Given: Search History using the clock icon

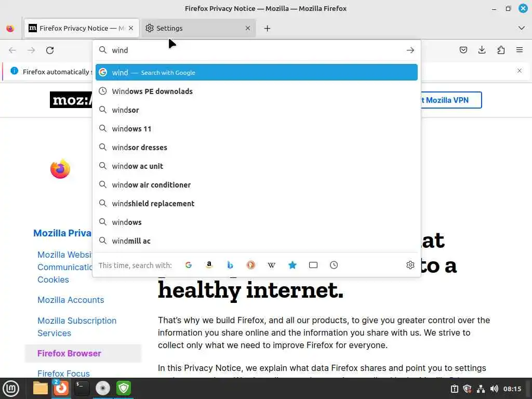Looking at the screenshot, I should 334,265.
